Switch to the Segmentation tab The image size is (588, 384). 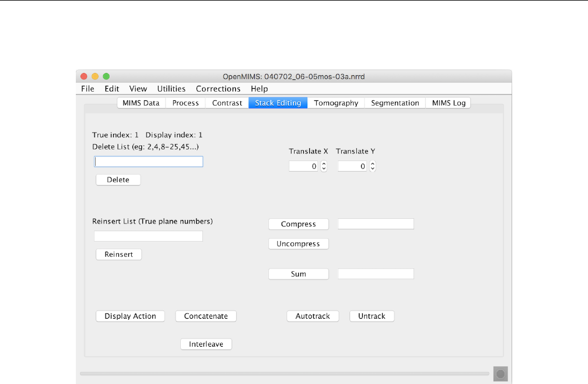395,103
